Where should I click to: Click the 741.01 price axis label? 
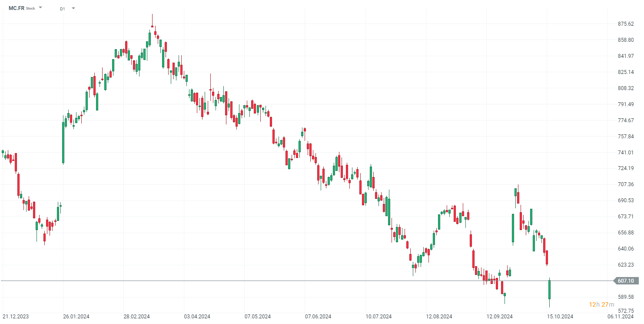point(625,153)
